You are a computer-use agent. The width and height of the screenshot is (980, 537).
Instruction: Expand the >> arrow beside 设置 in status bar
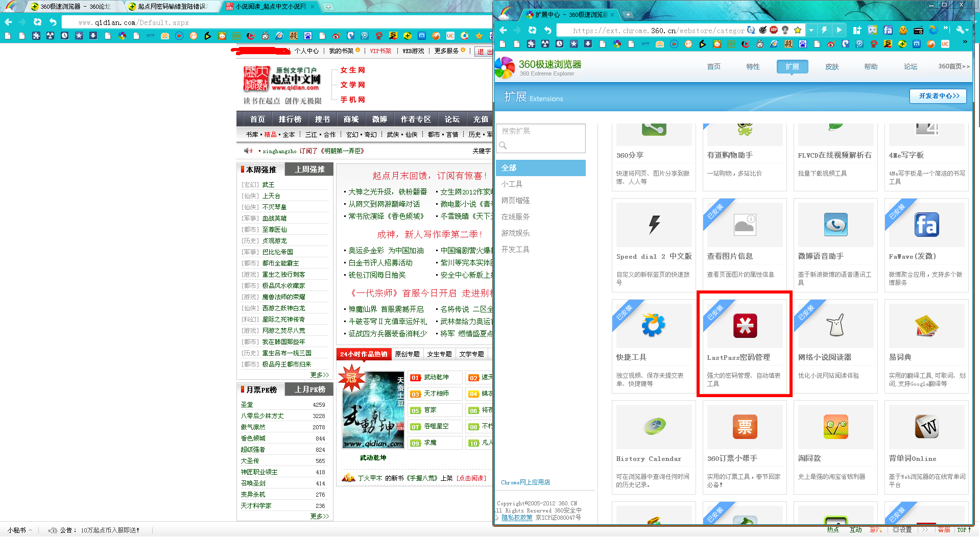[925, 530]
